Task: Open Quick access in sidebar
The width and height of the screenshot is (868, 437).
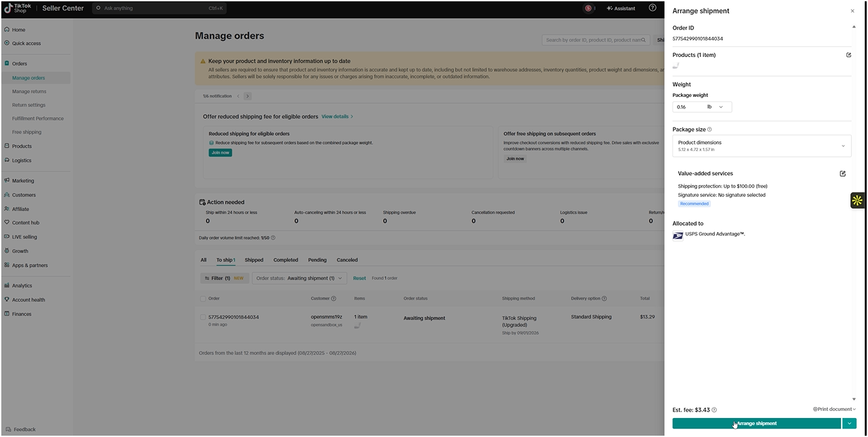Action: [x=26, y=43]
